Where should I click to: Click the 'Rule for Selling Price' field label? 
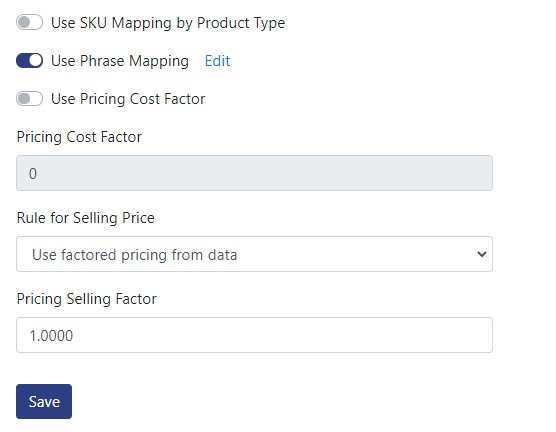(x=85, y=218)
